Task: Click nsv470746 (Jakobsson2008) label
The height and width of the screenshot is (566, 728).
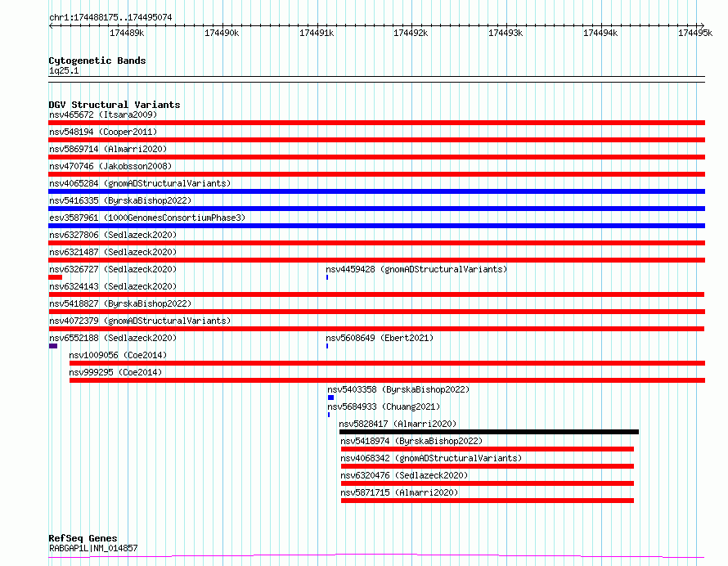Action: click(110, 166)
